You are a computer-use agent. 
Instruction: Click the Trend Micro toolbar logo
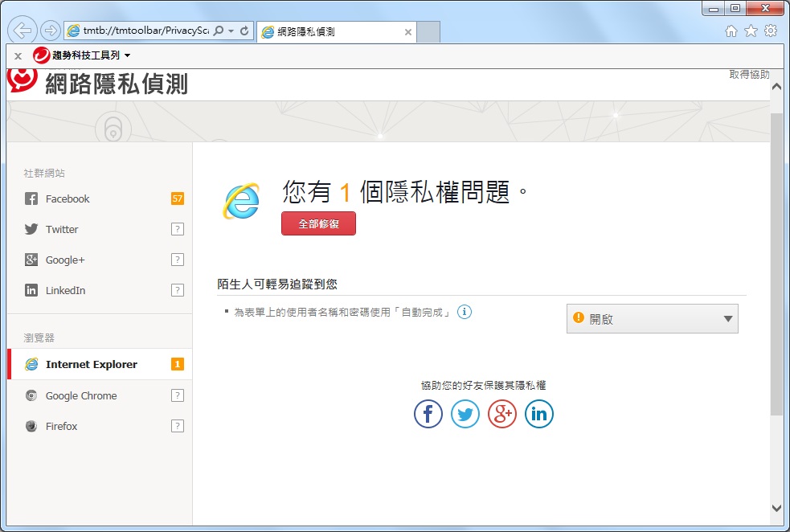pyautogui.click(x=41, y=55)
